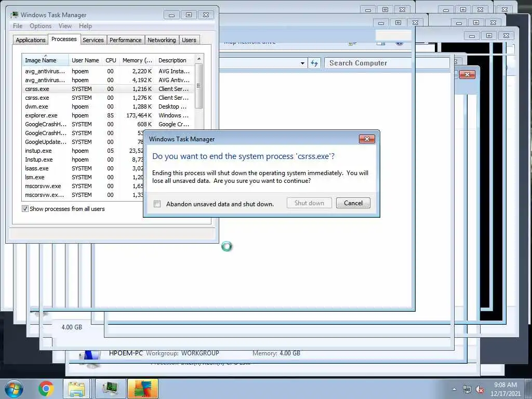Click the computer icon beside HPOEM-PC
Screen dimensions: 532x399
click(90, 360)
